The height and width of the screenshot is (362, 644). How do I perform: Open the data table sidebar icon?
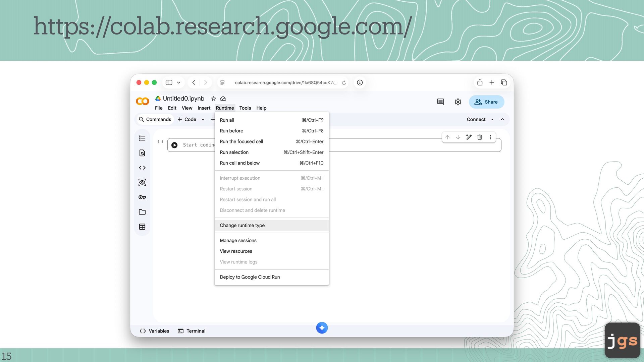point(142,227)
